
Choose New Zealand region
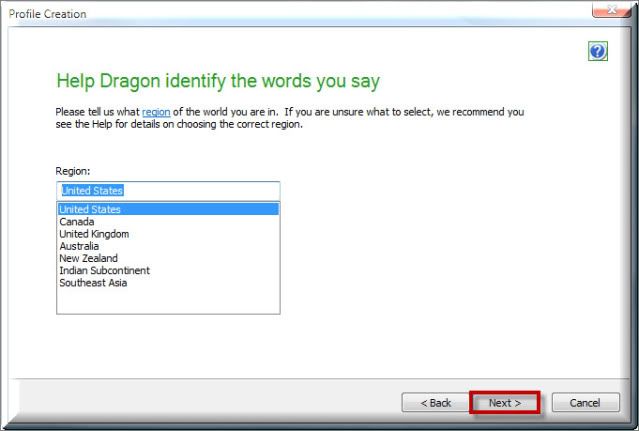(x=168, y=258)
